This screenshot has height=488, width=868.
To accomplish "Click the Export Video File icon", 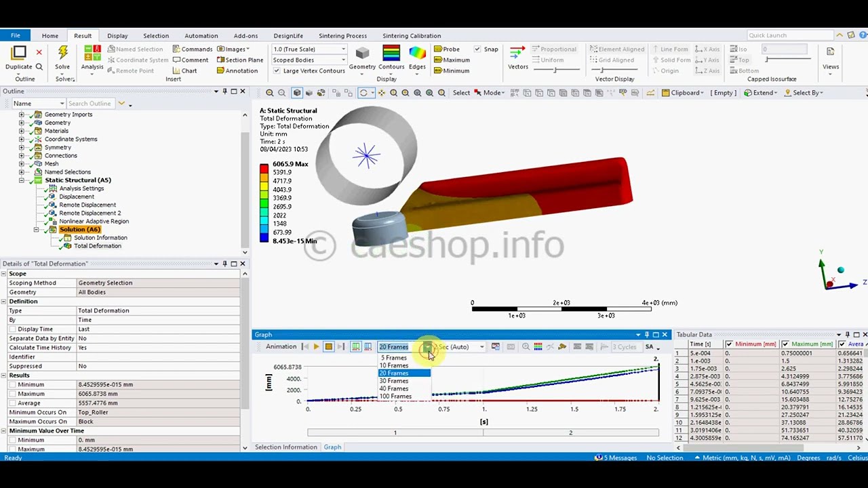I will coord(496,347).
